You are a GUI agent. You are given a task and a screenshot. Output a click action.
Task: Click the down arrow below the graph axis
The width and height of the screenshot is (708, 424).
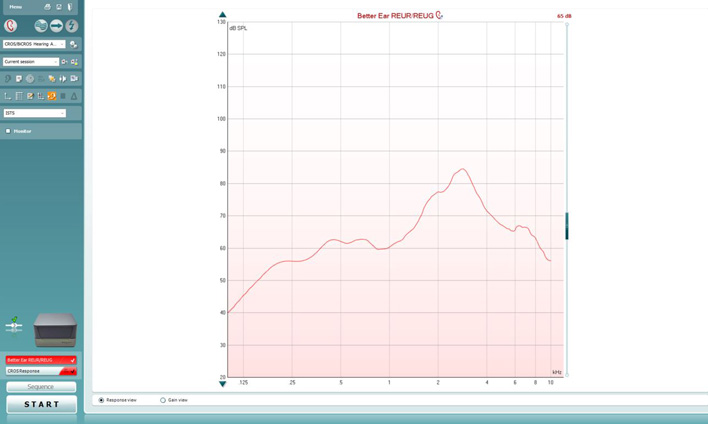pyautogui.click(x=222, y=384)
